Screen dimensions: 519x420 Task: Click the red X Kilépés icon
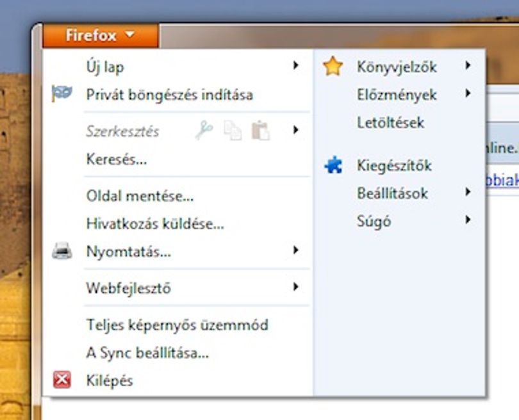(62, 380)
